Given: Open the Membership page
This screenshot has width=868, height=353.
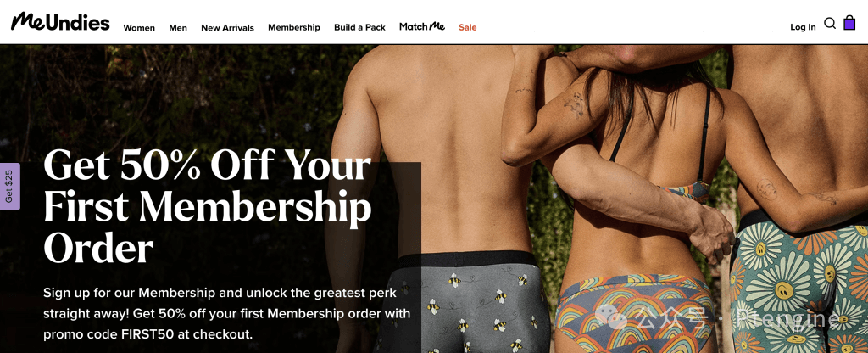Looking at the screenshot, I should 294,27.
